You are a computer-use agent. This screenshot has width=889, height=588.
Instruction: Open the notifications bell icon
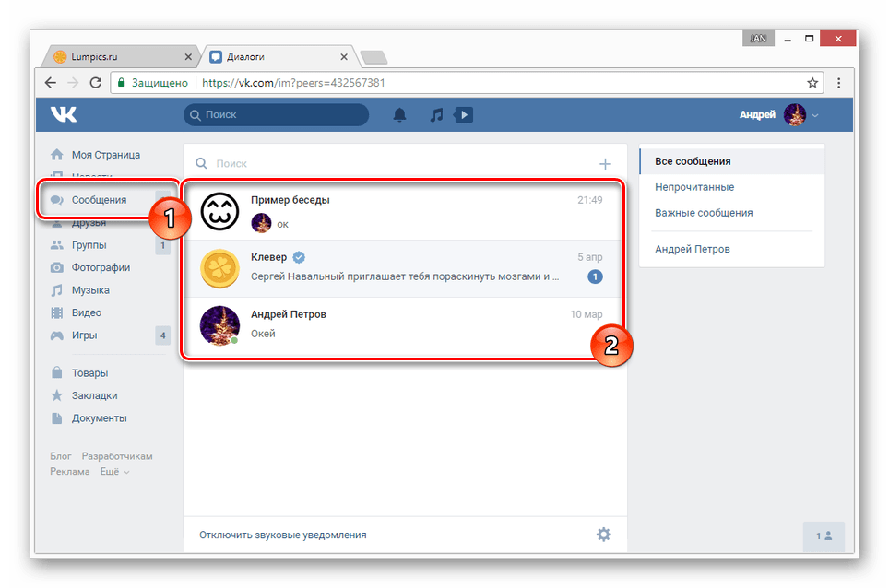coord(399,114)
